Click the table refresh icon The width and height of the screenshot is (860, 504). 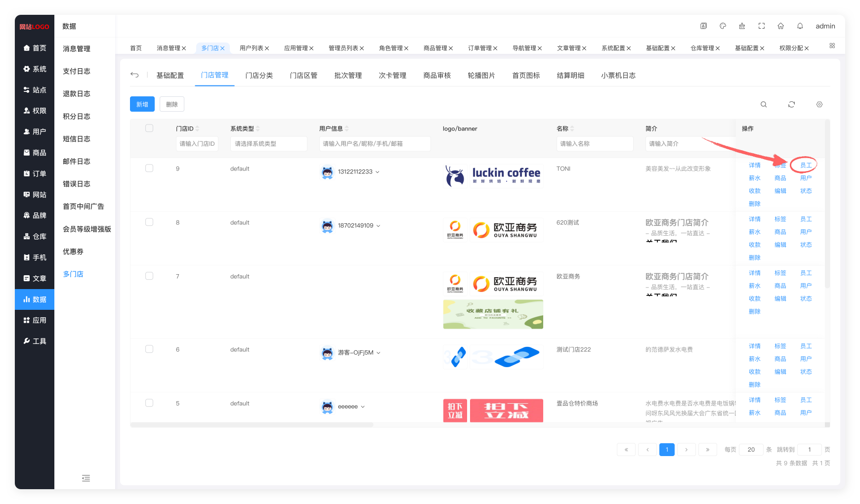(x=791, y=104)
